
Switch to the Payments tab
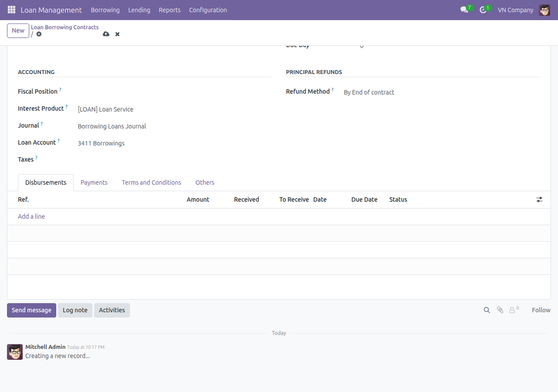click(94, 182)
